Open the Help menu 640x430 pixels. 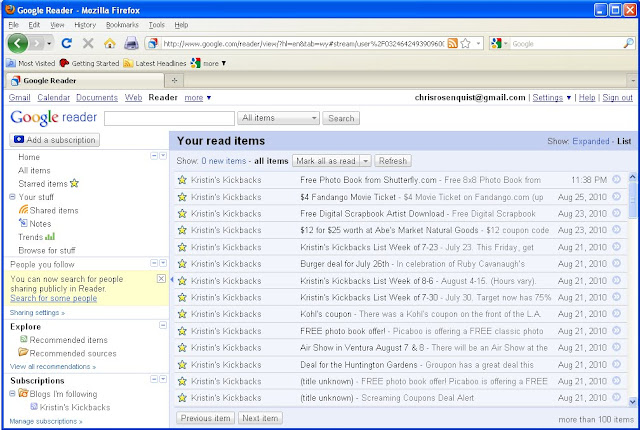point(181,25)
